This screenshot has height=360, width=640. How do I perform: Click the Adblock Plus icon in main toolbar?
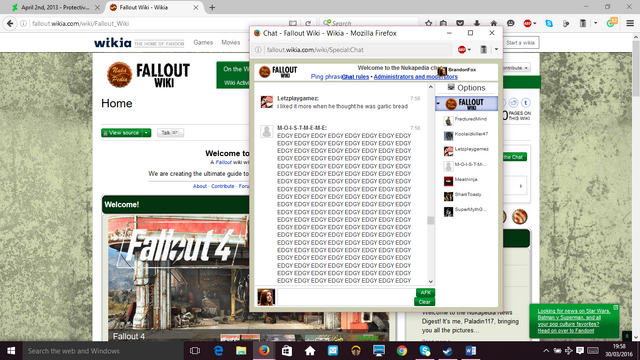(527, 24)
